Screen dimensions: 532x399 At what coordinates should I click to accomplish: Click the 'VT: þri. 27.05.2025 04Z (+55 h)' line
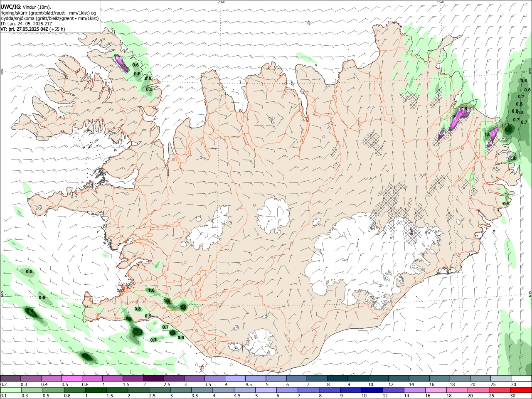point(33,29)
